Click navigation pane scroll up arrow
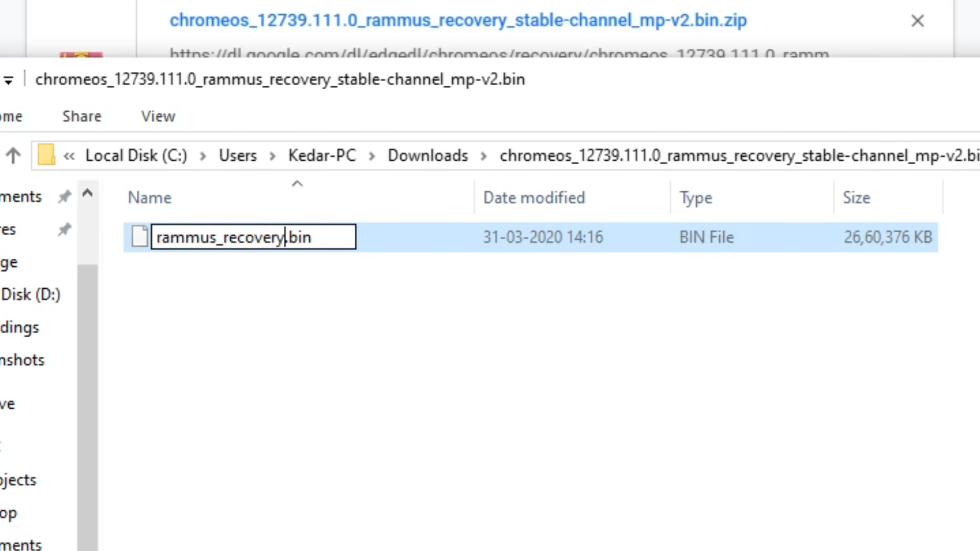This screenshot has width=980, height=551. pos(87,193)
